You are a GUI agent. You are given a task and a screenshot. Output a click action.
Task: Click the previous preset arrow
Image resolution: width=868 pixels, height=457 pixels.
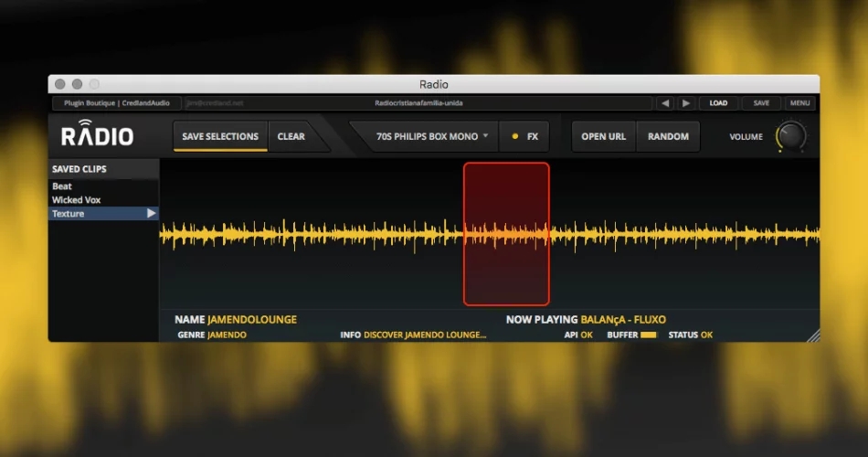[x=665, y=103]
